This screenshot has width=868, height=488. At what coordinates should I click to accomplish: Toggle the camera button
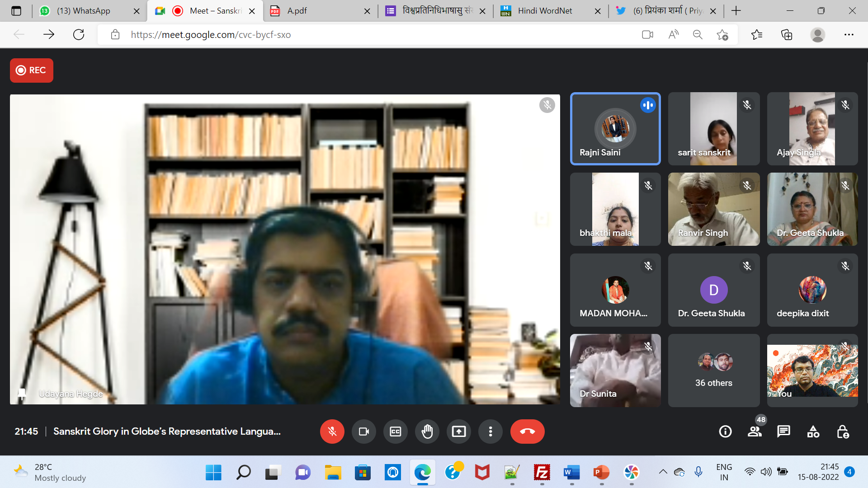363,432
